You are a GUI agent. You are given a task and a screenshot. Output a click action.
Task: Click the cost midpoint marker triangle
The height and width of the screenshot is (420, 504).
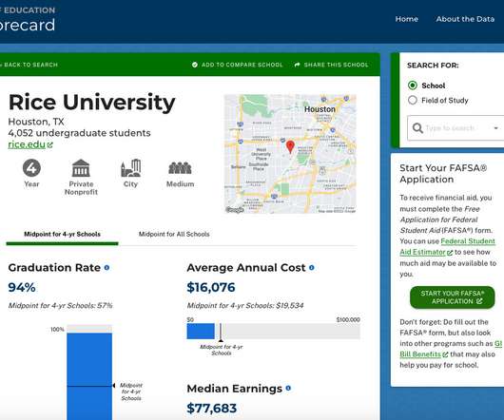[x=221, y=340]
